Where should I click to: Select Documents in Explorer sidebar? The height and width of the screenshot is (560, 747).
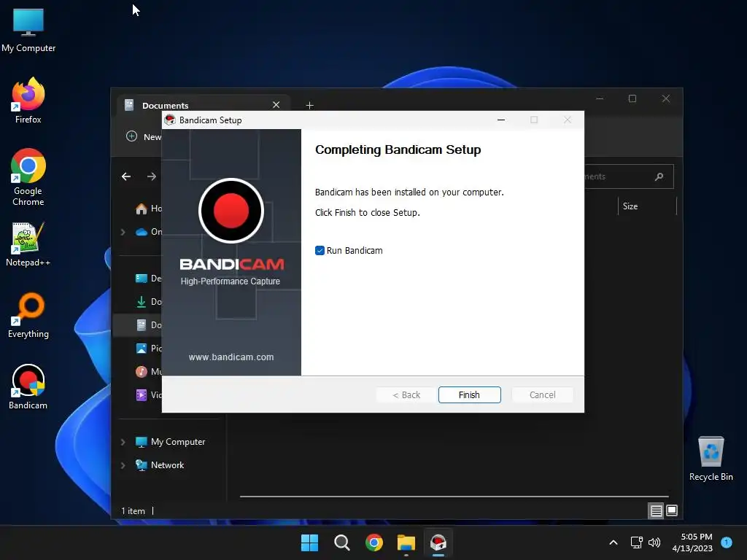pyautogui.click(x=149, y=325)
